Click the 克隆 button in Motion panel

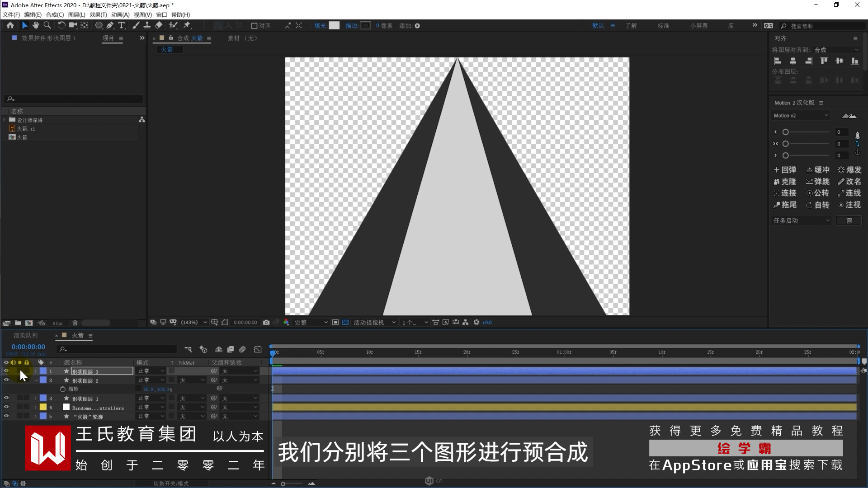785,182
